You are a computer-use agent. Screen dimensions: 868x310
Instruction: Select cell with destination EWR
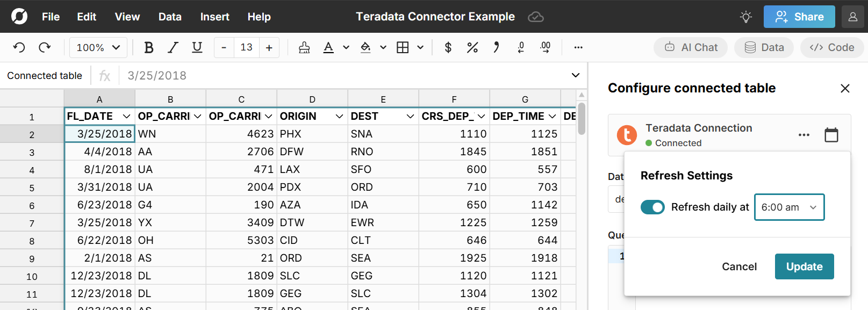click(383, 222)
